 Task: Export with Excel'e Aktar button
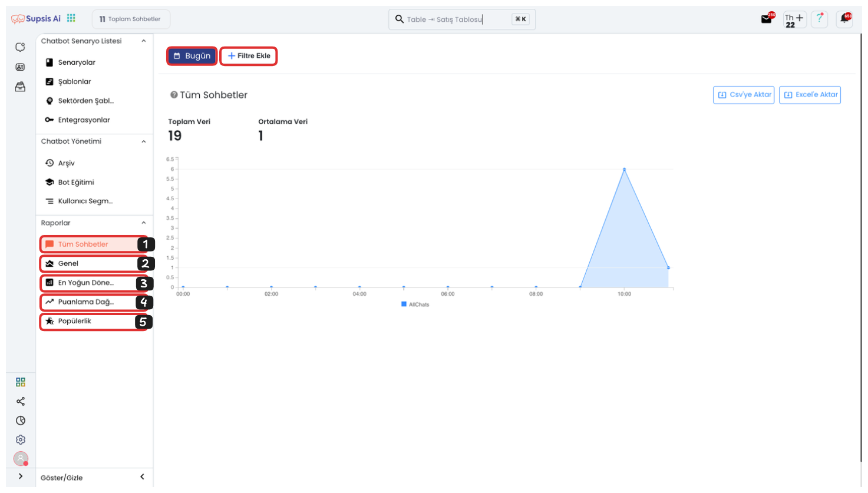810,95
